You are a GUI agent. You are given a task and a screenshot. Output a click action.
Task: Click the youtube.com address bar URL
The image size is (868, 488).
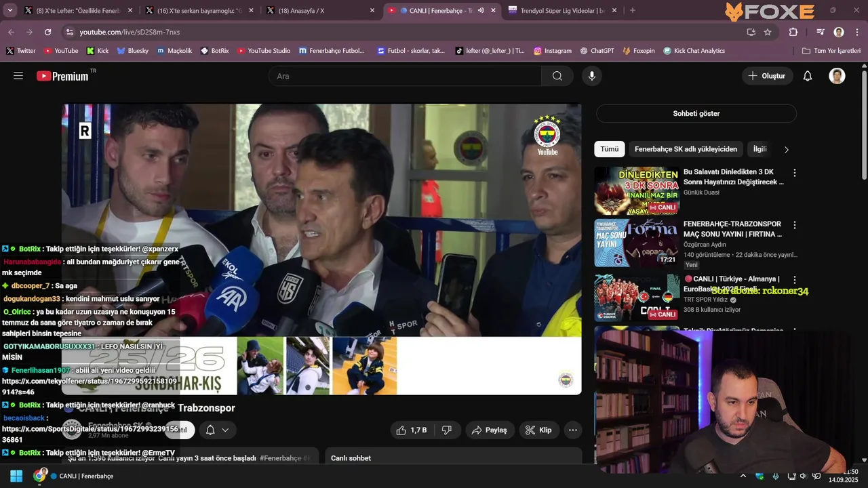click(x=130, y=32)
